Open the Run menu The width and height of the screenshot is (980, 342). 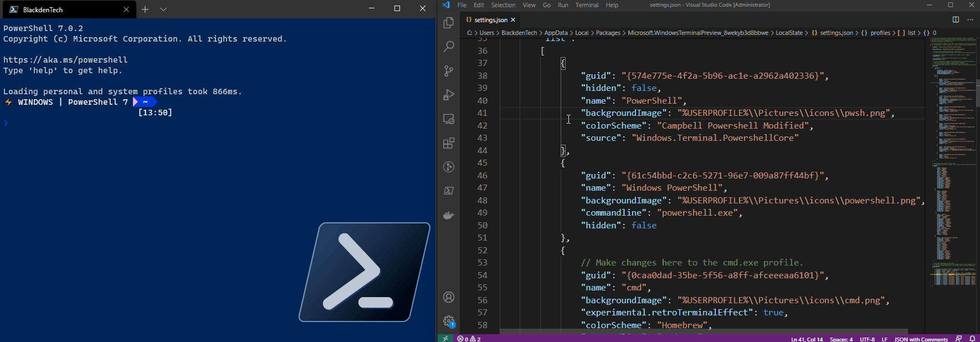563,5
